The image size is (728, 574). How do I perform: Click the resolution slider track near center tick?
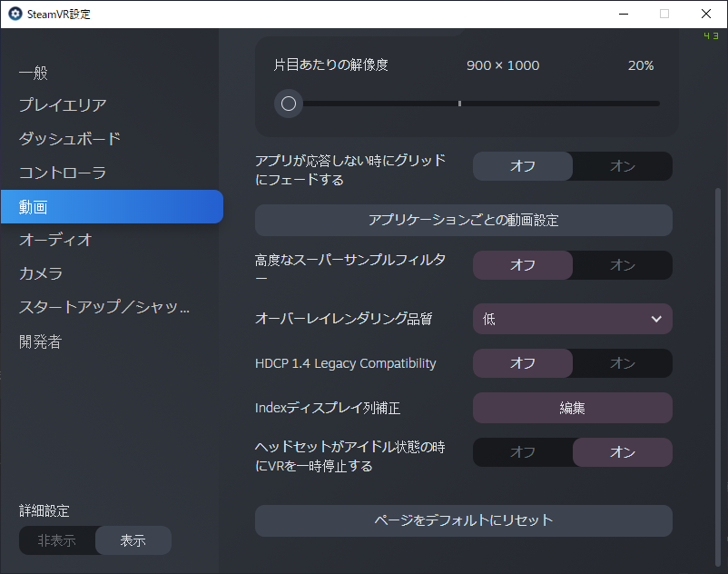[x=459, y=104]
